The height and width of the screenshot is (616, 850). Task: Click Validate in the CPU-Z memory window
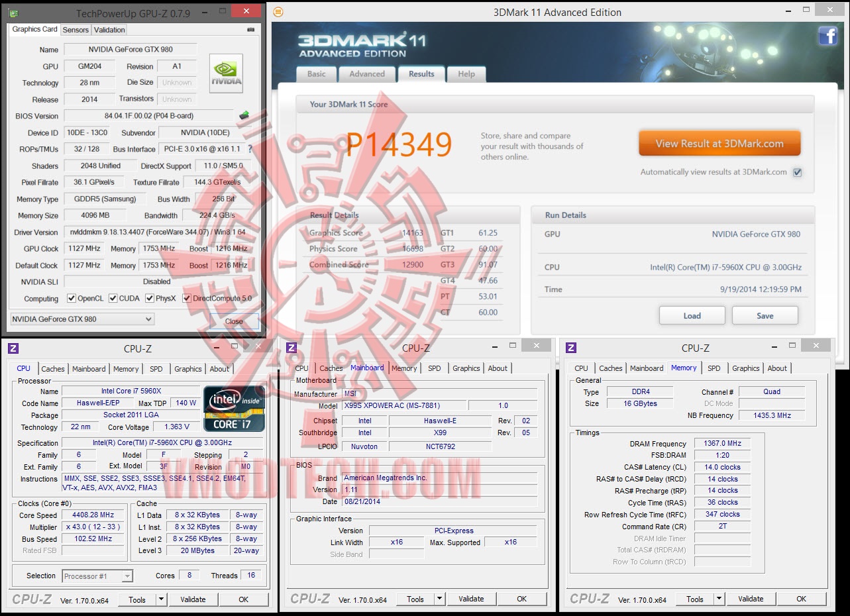[x=751, y=599]
